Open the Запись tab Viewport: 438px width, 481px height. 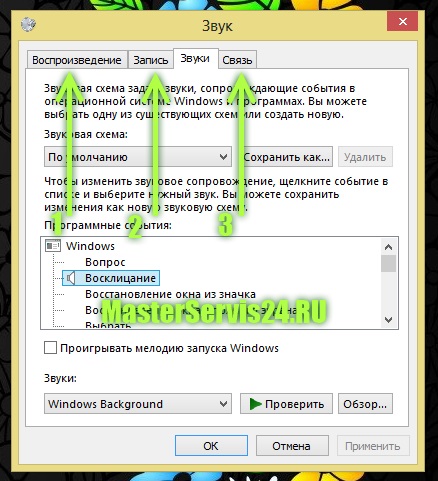151,60
